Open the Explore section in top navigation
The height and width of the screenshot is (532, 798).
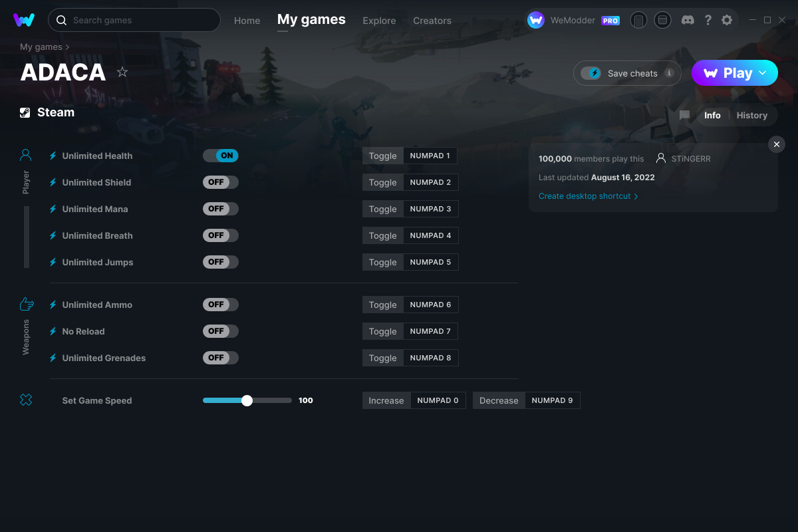(379, 21)
